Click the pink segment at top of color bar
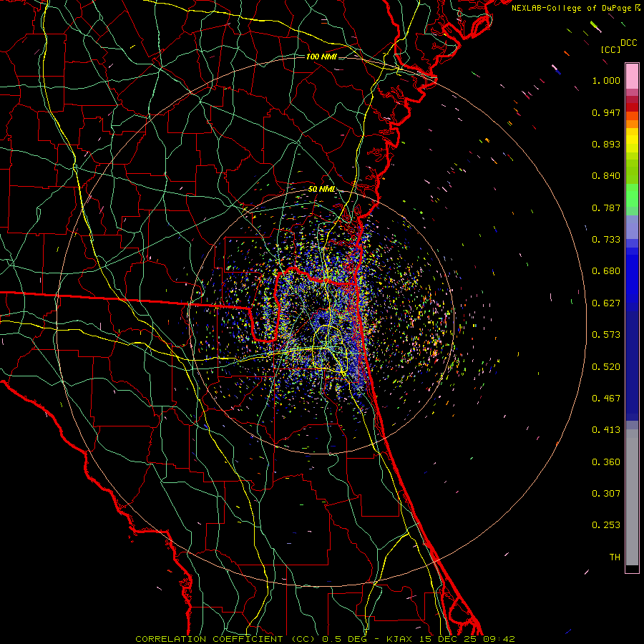 click(632, 77)
